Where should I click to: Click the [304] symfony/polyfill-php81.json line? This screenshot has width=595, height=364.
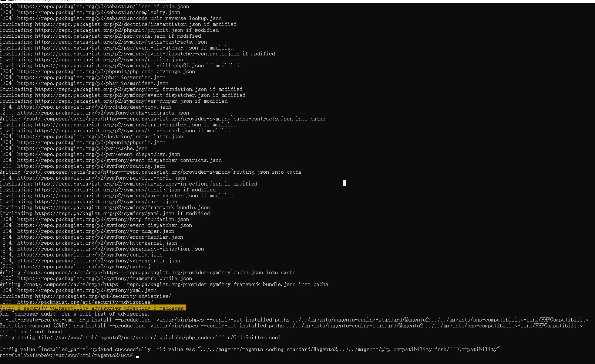[x=93, y=178]
